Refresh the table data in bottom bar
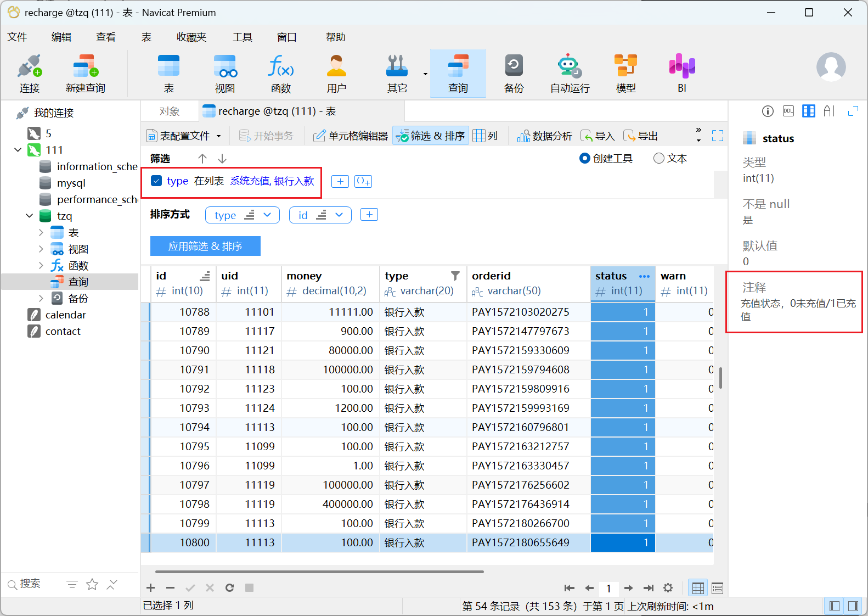Viewport: 868px width, 616px height. (229, 588)
